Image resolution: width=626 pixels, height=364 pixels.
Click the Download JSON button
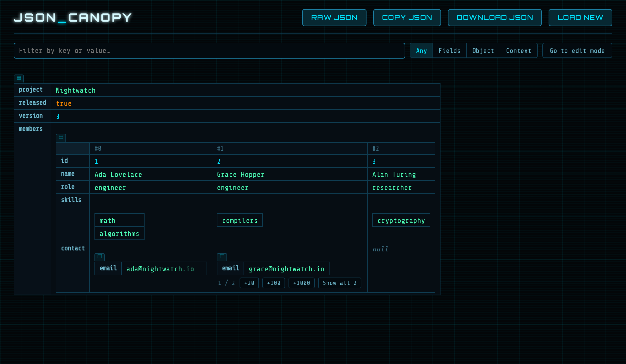pos(495,18)
